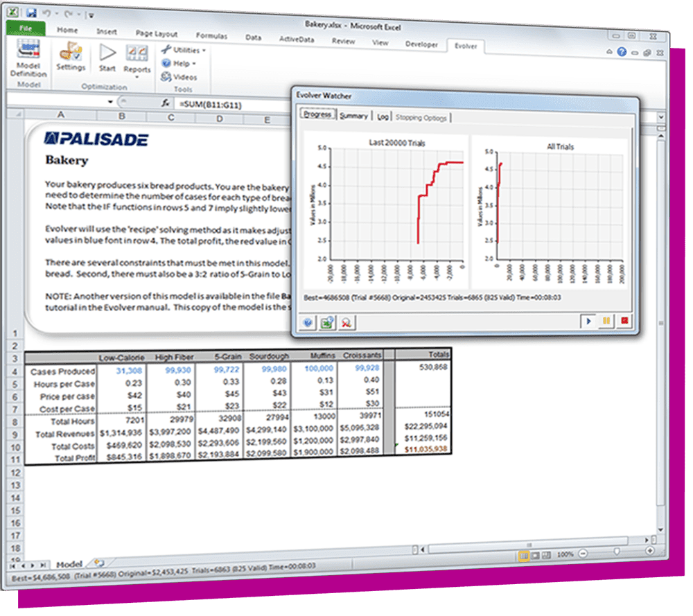Screen dimensions: 693x616
Task: Select the Model sheet tab
Action: [69, 564]
